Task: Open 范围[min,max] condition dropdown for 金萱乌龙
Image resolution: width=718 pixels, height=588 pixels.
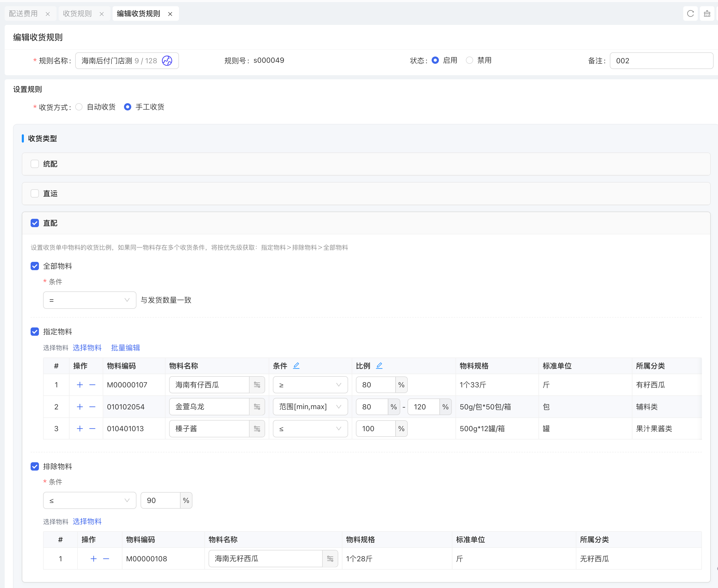Action: [310, 407]
